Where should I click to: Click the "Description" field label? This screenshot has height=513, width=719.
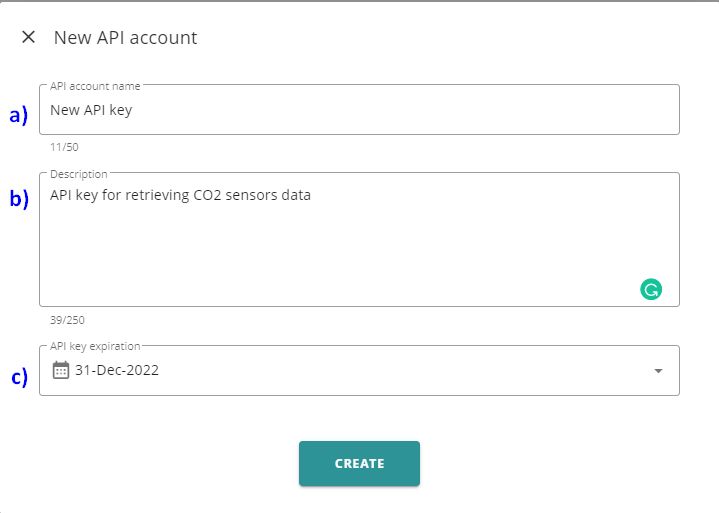(x=79, y=174)
